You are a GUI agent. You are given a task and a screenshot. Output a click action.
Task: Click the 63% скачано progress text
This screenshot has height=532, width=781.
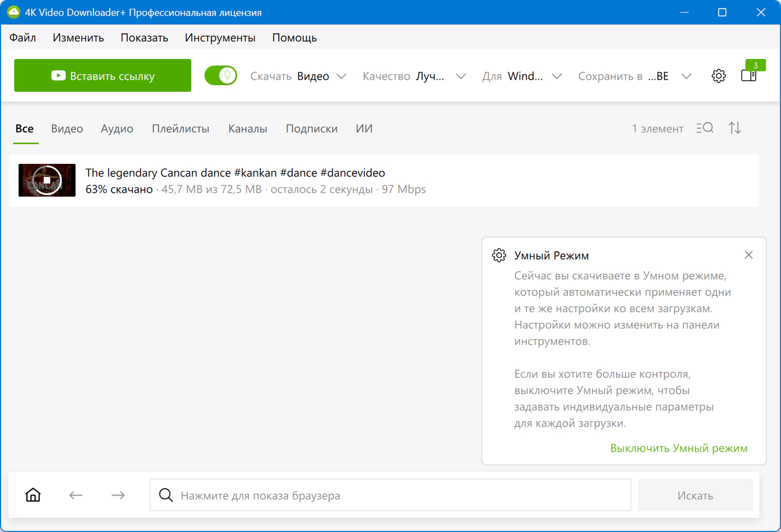tap(119, 190)
